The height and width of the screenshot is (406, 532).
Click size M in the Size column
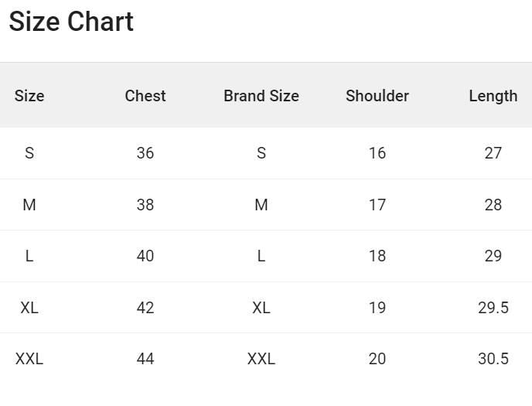click(29, 205)
